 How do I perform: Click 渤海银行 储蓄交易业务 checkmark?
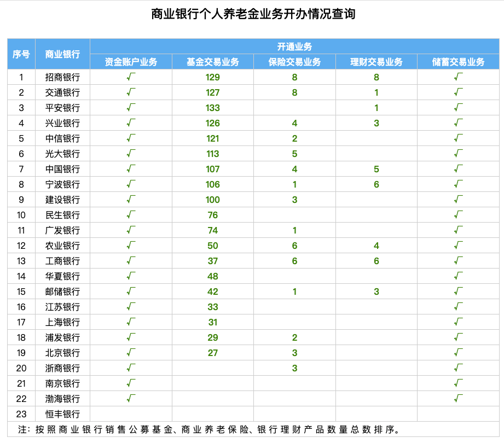pyautogui.click(x=459, y=399)
